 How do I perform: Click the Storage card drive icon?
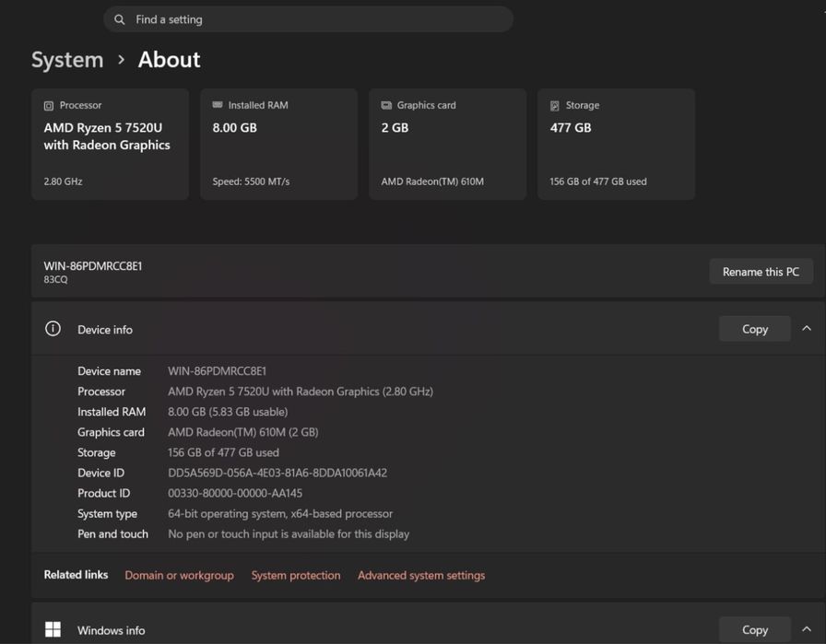555,106
